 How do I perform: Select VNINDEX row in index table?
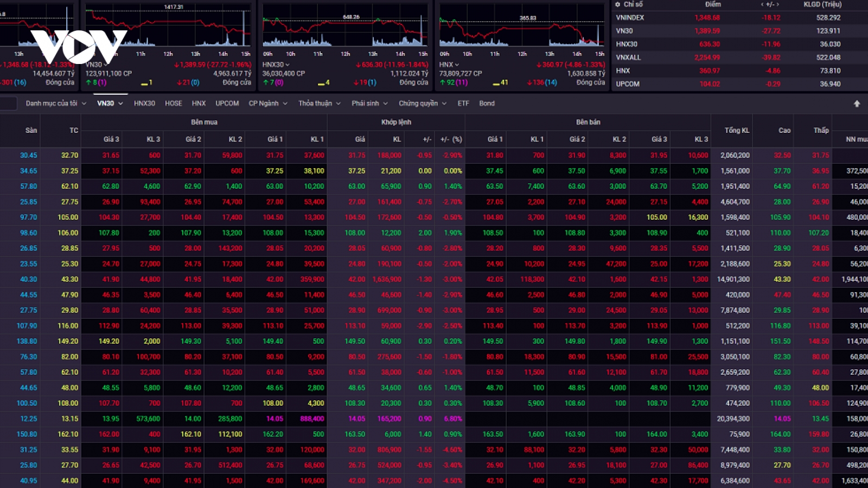coord(740,17)
